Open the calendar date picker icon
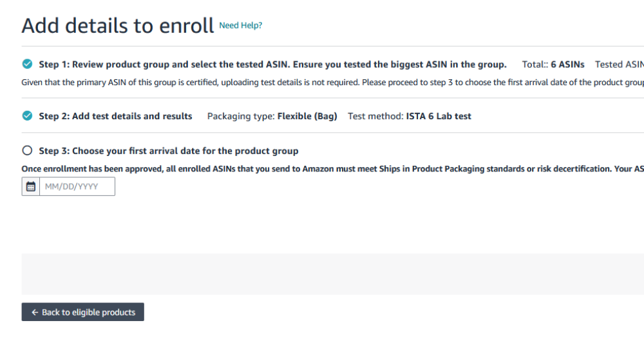Screen dimensions: 644x363 pos(30,187)
